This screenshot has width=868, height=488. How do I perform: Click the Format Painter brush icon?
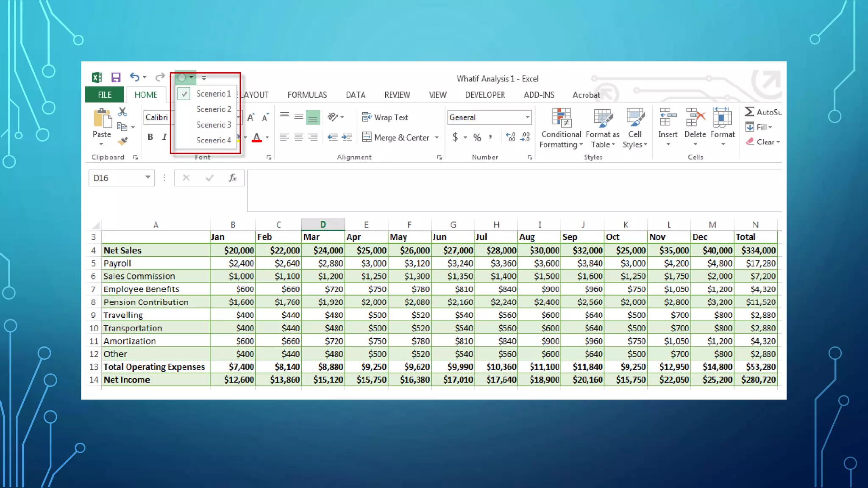point(122,141)
